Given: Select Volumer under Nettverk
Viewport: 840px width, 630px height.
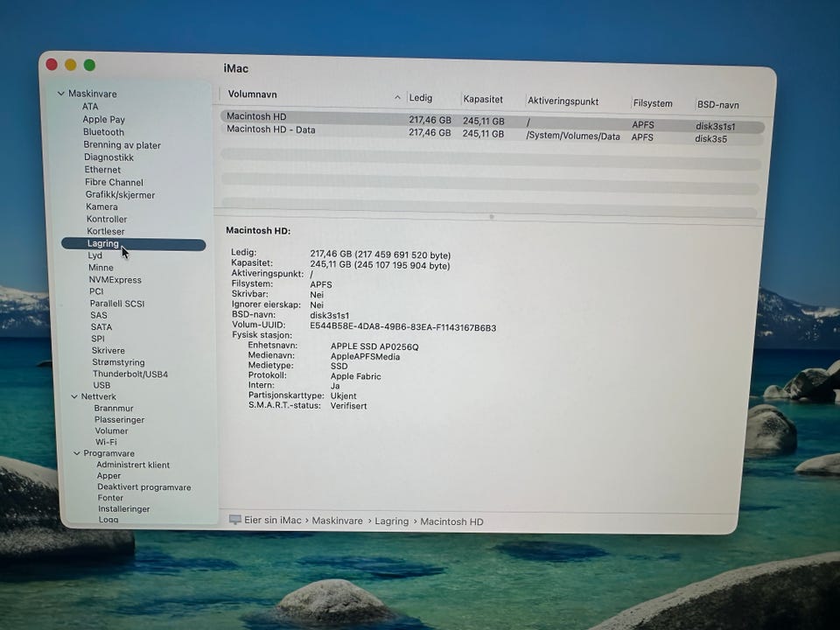Looking at the screenshot, I should (111, 430).
